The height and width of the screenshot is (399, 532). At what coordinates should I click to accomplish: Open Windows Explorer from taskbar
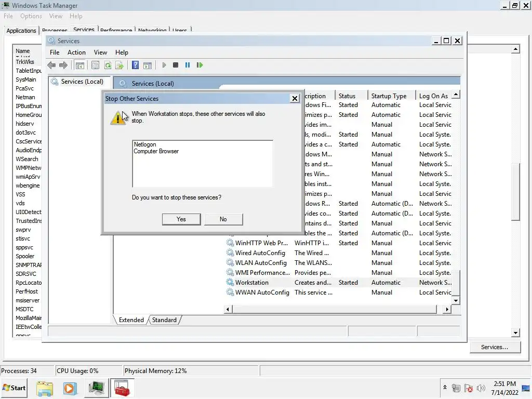point(45,388)
